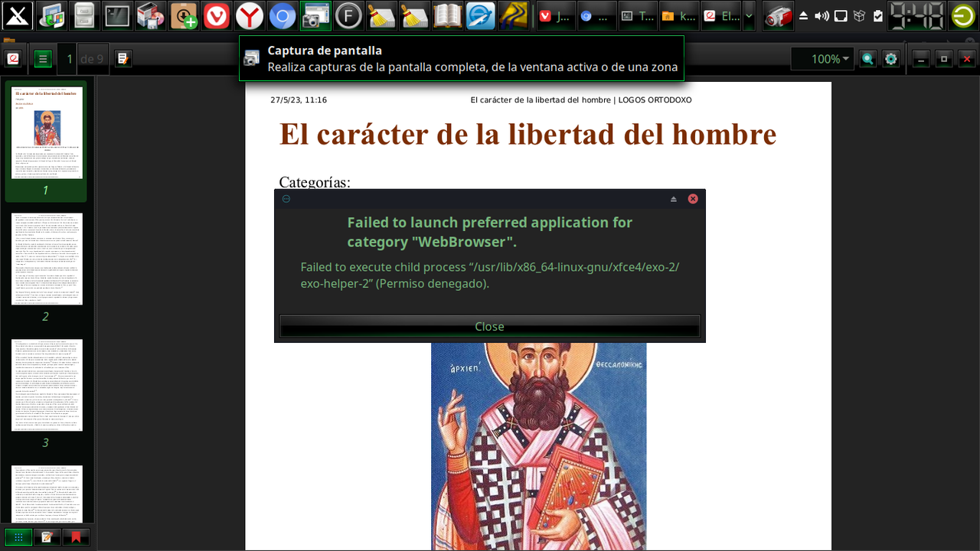Open the red camcorder screen recorder
The height and width of the screenshot is (551, 980).
(779, 15)
